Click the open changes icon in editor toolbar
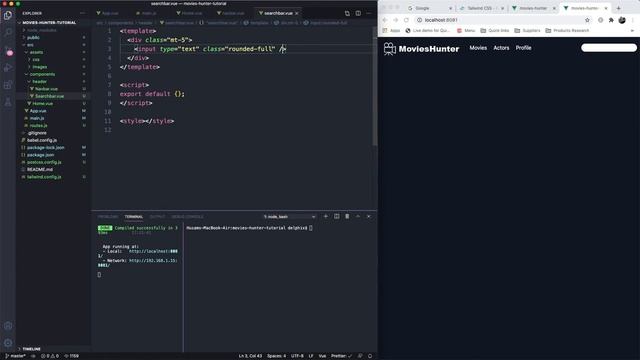 click(347, 13)
